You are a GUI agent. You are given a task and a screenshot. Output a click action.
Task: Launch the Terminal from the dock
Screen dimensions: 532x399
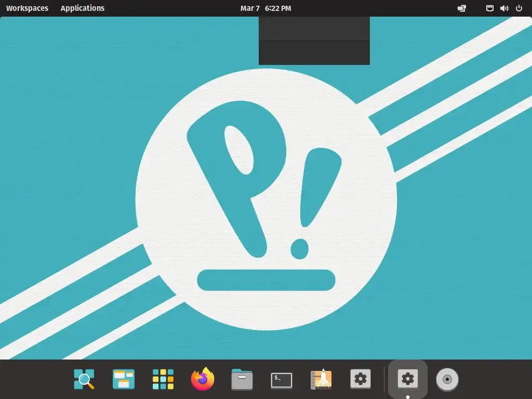click(282, 380)
